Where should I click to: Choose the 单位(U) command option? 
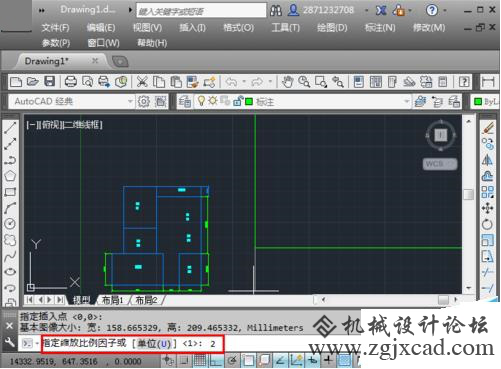[154, 343]
